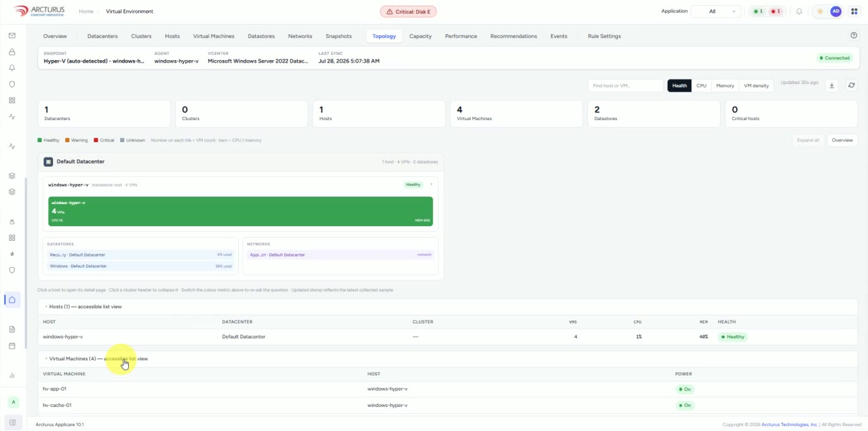Open the notifications bell in the top bar
The image size is (868, 431).
(x=799, y=11)
